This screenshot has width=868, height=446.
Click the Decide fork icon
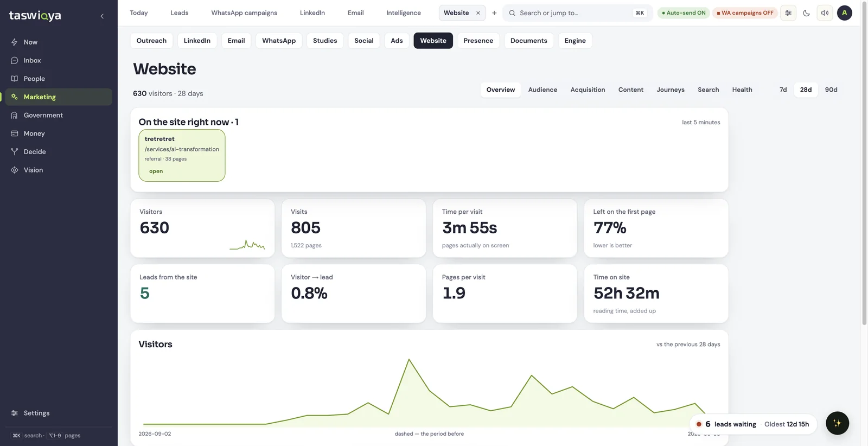point(15,151)
